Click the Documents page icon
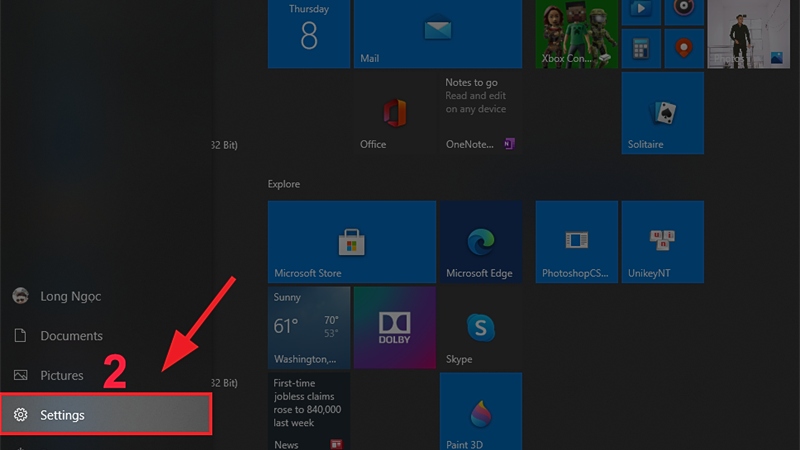The image size is (800, 450). pyautogui.click(x=20, y=335)
